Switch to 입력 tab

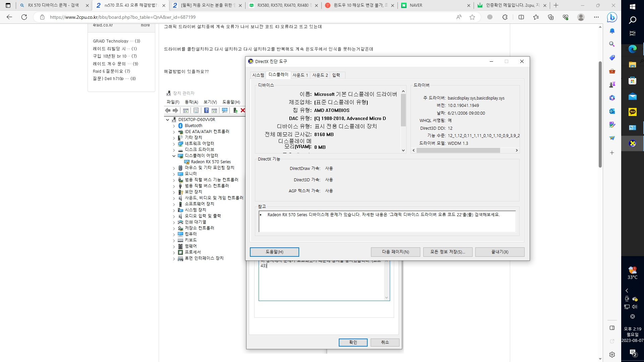(336, 75)
